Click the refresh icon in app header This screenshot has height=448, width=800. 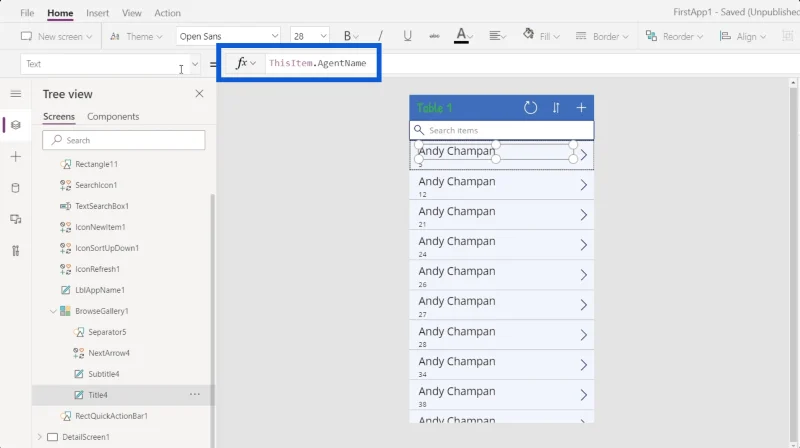531,108
